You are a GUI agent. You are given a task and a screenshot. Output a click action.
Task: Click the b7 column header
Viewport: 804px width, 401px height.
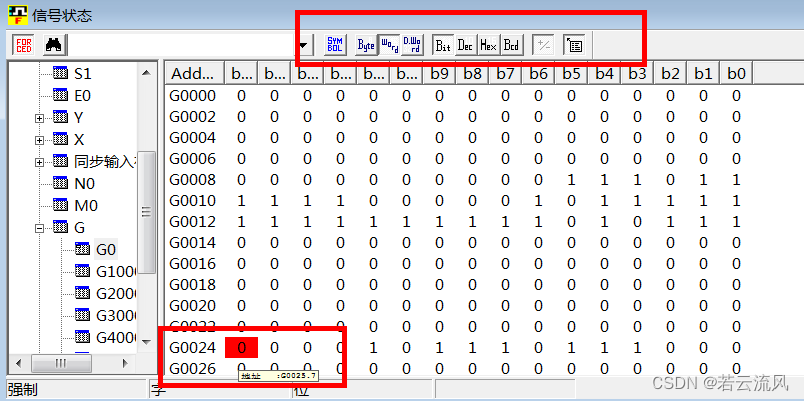[505, 74]
